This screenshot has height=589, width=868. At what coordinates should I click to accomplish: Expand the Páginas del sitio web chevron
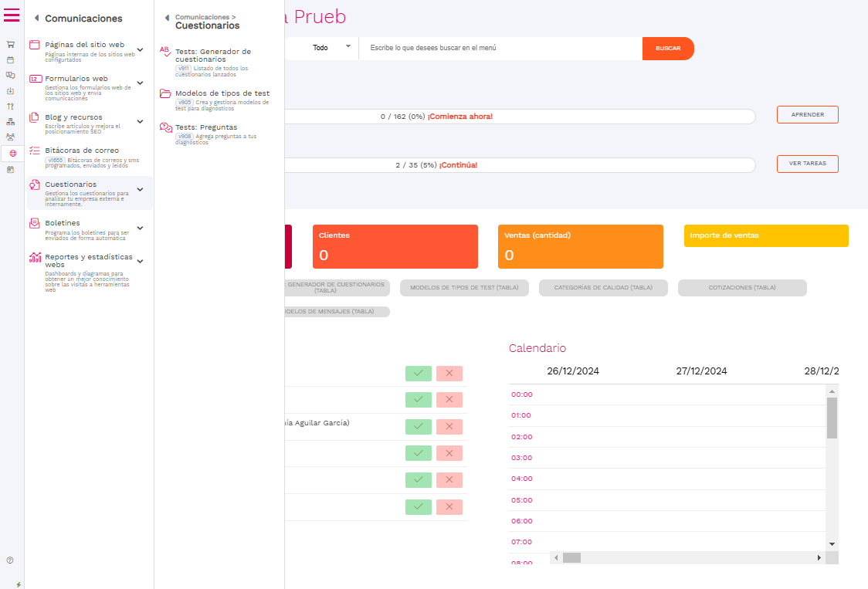[x=140, y=46]
